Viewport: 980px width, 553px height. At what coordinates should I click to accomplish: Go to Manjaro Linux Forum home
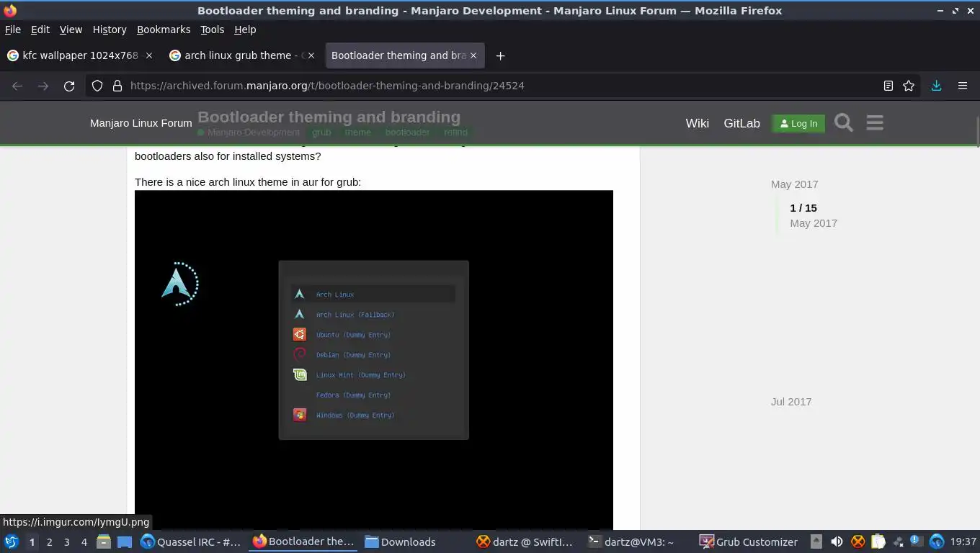pyautogui.click(x=141, y=123)
